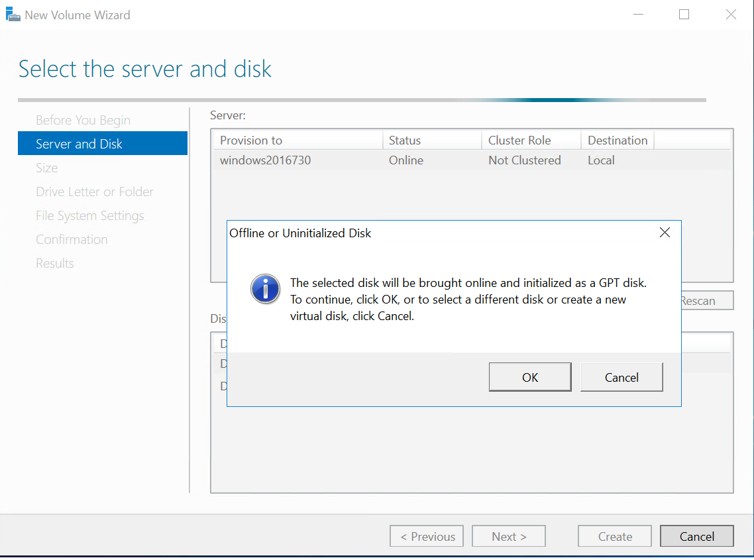
Task: Close the Offline or Uninitialized Disk dialog
Action: 665,233
